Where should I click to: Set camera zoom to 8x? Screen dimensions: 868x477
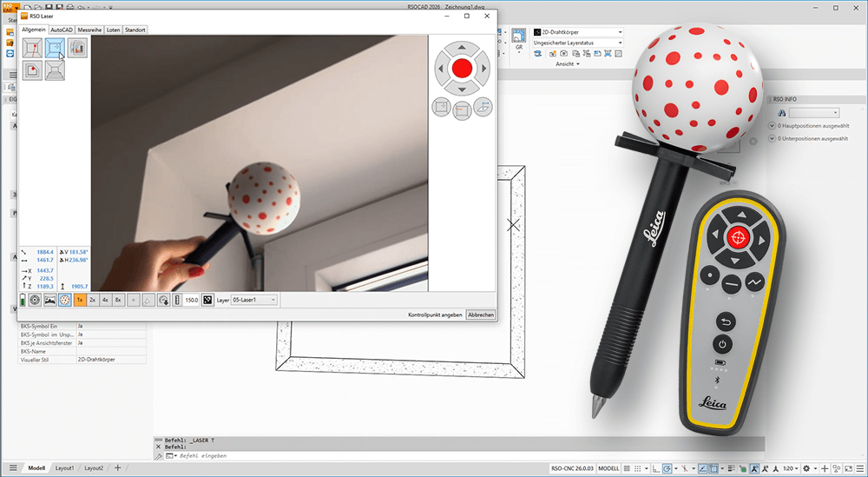click(x=118, y=300)
